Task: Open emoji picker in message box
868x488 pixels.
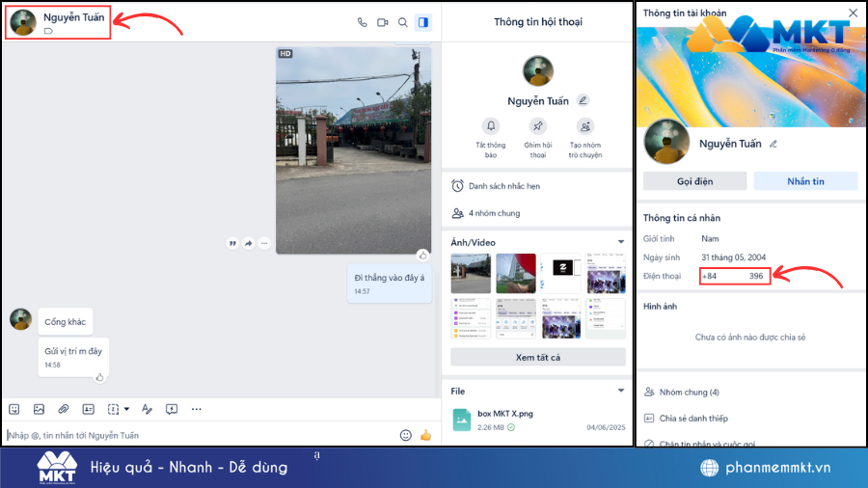Action: (406, 435)
